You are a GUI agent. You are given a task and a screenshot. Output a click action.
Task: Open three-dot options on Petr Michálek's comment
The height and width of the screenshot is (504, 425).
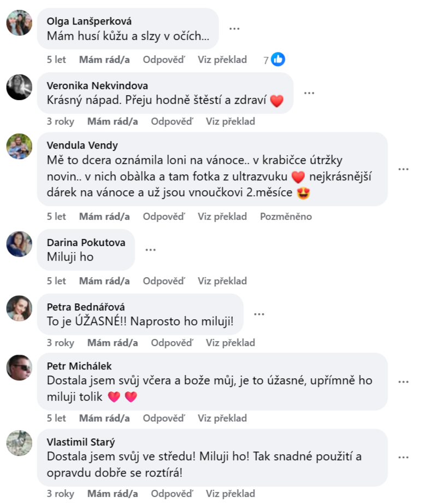point(403,382)
